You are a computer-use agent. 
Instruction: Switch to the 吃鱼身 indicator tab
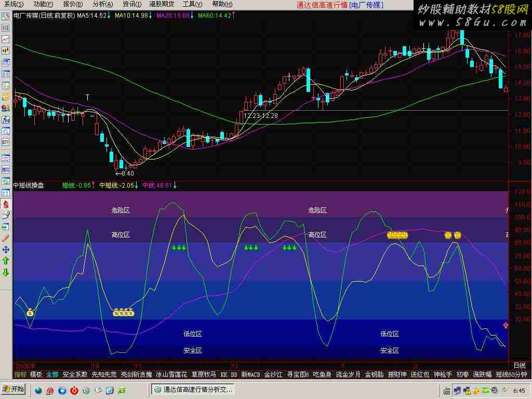tap(322, 375)
